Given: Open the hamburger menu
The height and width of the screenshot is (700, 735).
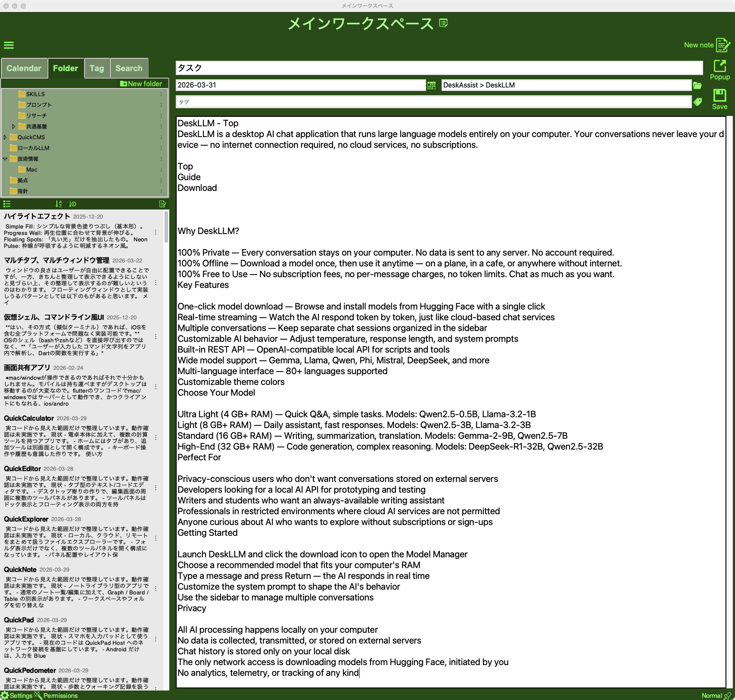Looking at the screenshot, I should click(x=9, y=45).
